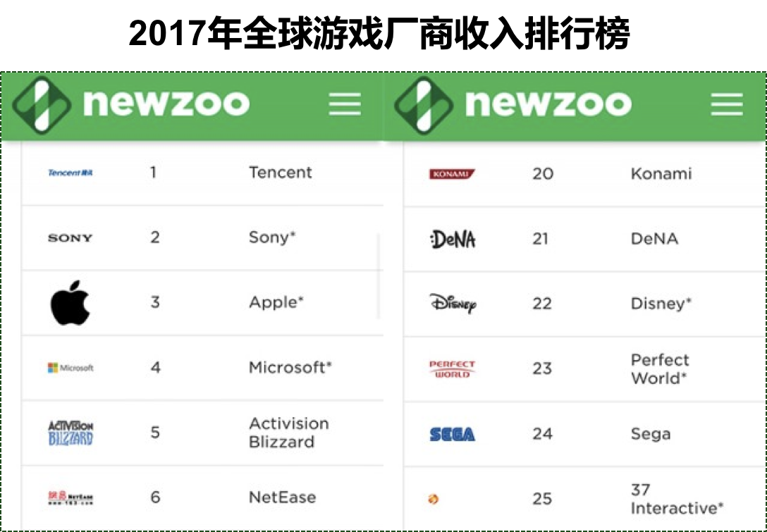Click the NetEase logo

click(70, 497)
